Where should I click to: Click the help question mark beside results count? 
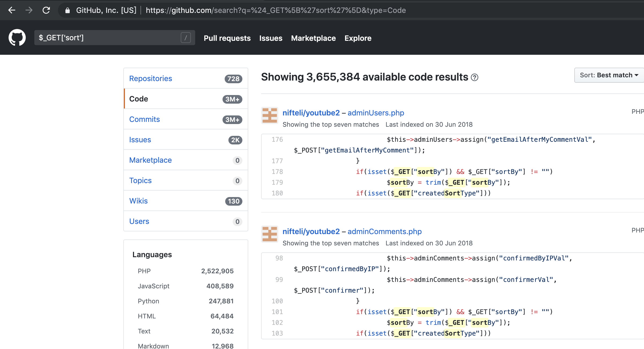(475, 77)
